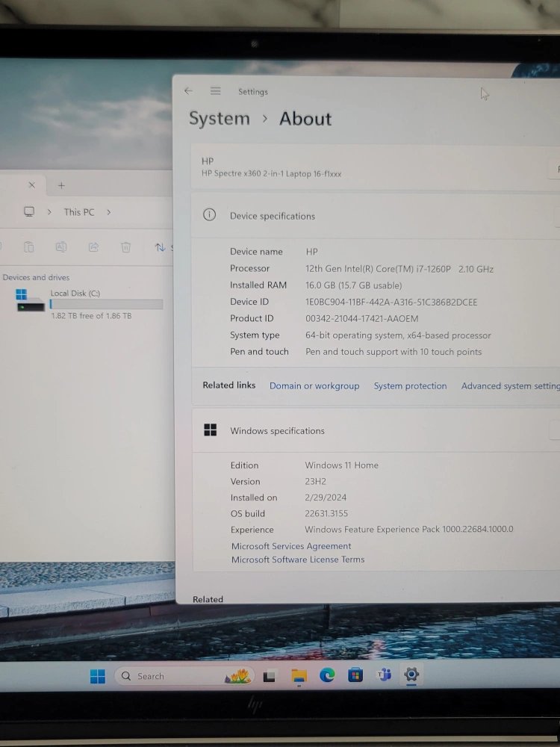Click the Paste clipboard icon in Explorer
This screenshot has height=747, width=560.
coord(28,247)
